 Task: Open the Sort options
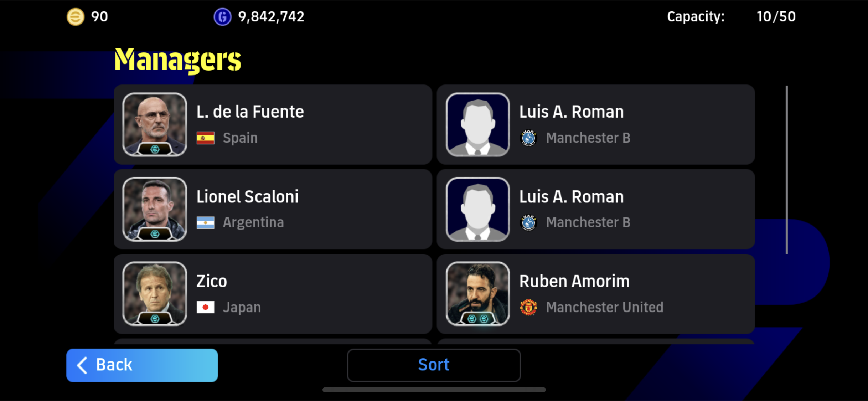(434, 365)
